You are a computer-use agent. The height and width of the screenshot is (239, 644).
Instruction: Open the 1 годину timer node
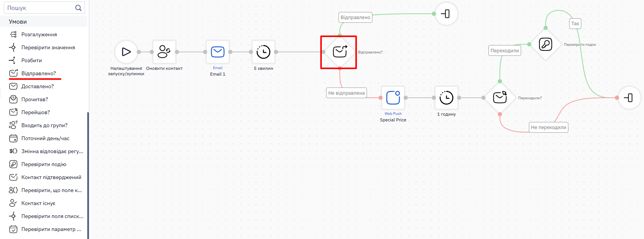[446, 98]
